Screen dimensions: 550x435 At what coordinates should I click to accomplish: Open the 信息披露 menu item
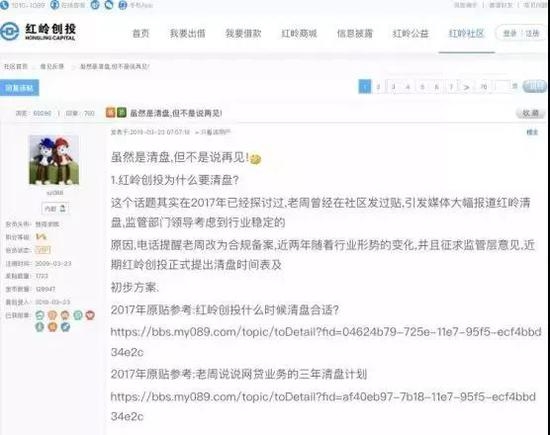point(355,33)
